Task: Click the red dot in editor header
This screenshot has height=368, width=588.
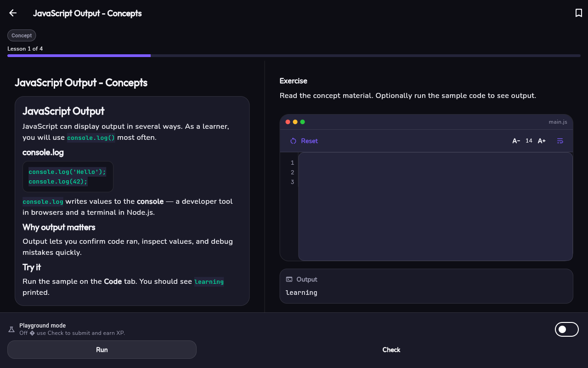Action: pos(288,122)
